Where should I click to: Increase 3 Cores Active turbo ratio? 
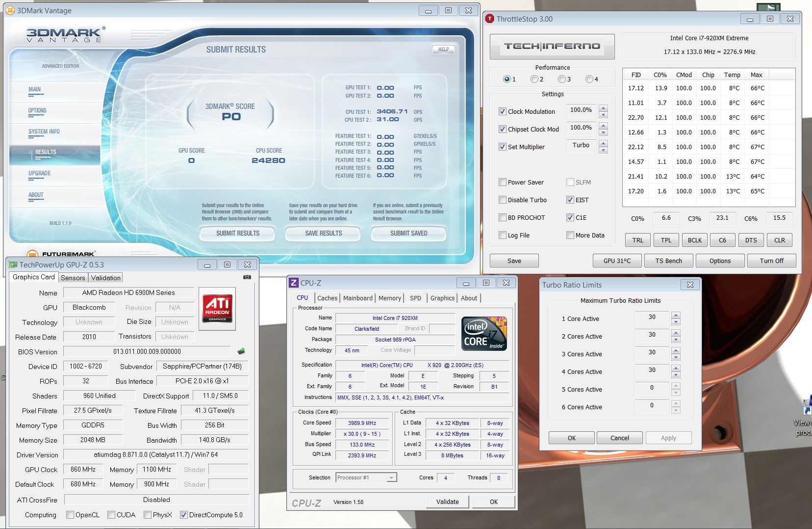pos(676,350)
